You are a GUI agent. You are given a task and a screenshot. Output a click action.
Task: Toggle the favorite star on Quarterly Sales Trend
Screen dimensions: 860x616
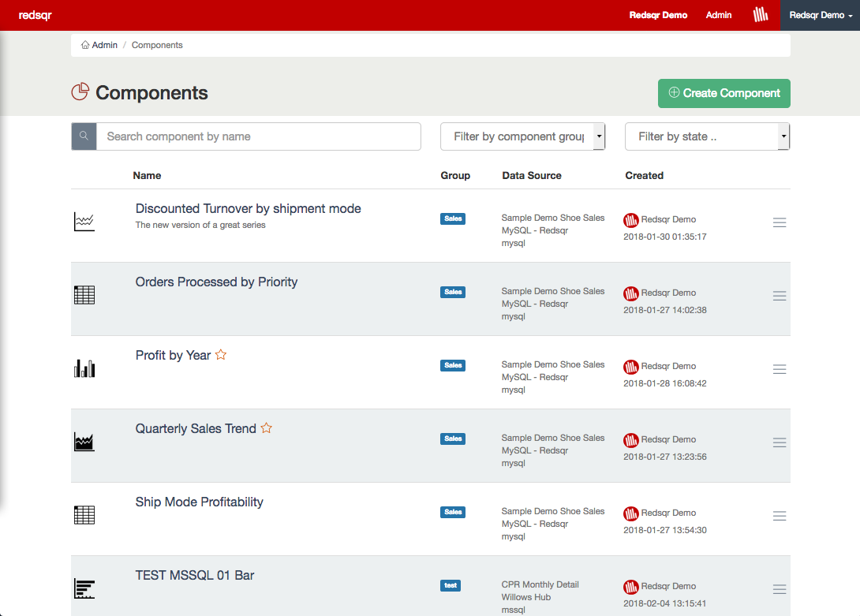tap(267, 427)
